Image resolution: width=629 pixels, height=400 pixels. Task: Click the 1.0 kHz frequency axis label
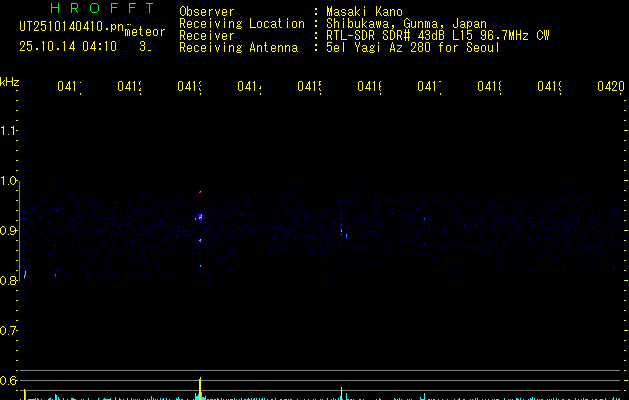(x=8, y=181)
